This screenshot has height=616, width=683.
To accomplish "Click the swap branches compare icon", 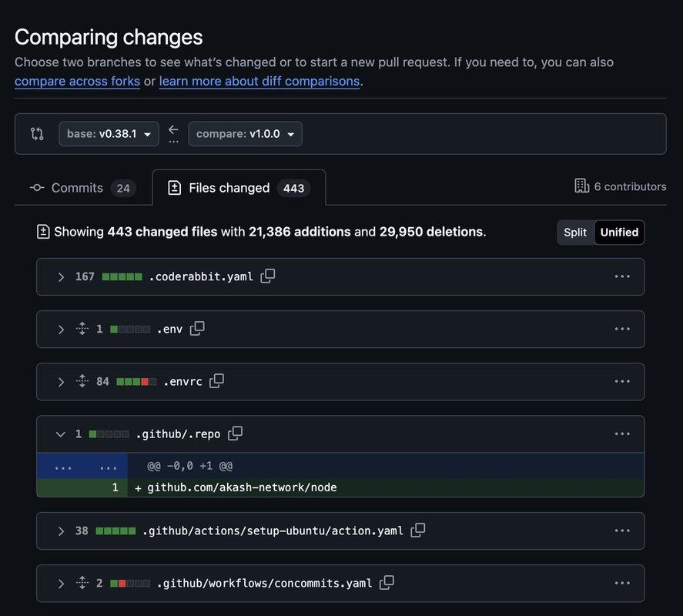I will tap(37, 134).
